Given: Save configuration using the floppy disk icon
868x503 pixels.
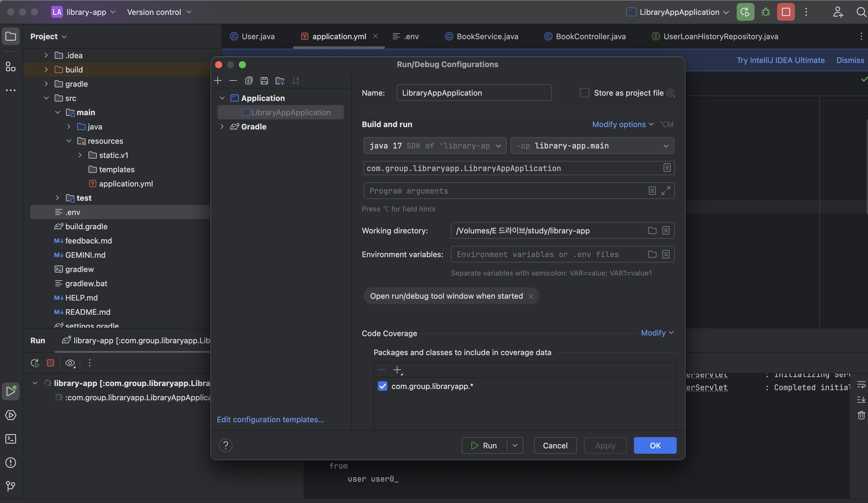Looking at the screenshot, I should pyautogui.click(x=264, y=80).
